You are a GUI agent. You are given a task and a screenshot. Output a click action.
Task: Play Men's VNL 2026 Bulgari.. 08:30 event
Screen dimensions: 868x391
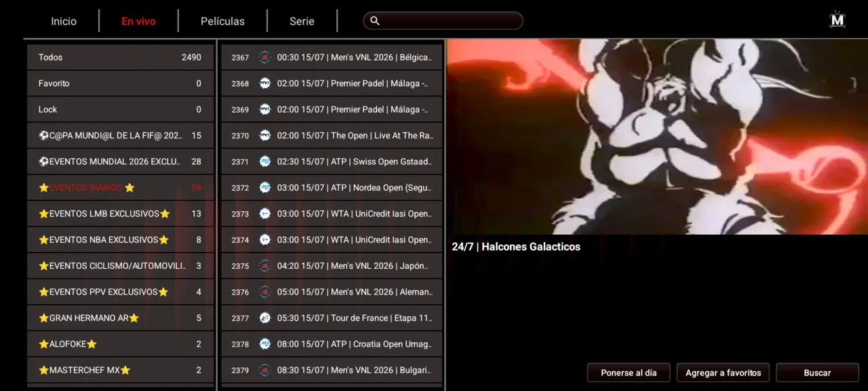pos(332,370)
